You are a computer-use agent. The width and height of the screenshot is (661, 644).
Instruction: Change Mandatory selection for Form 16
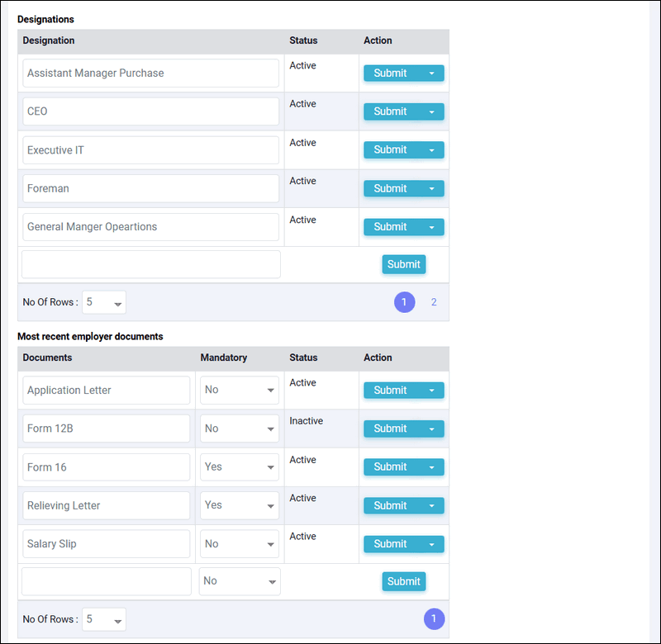point(239,467)
